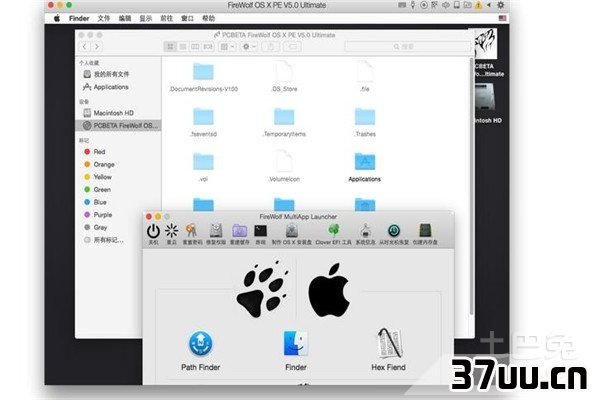Click the yellow warning triangle in VM title bar
This screenshot has width=600, height=400.
478,5
